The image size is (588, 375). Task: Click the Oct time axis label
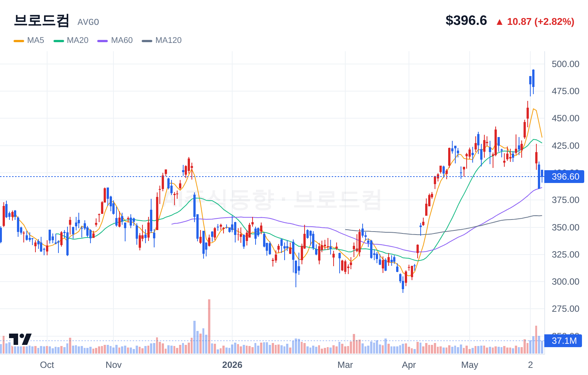47,365
